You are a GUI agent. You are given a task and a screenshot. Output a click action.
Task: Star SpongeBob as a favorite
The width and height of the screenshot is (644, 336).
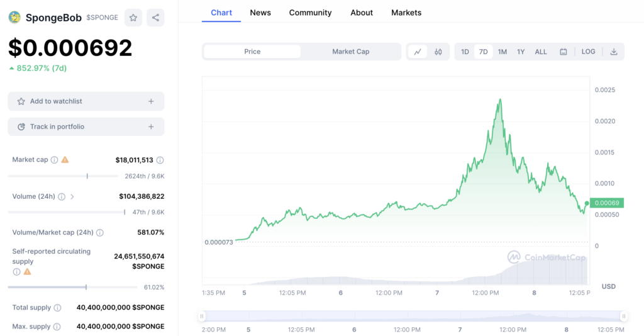pos(133,18)
